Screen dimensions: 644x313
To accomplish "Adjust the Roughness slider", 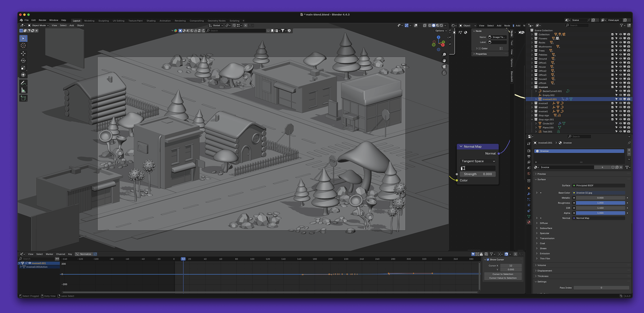I will [600, 203].
